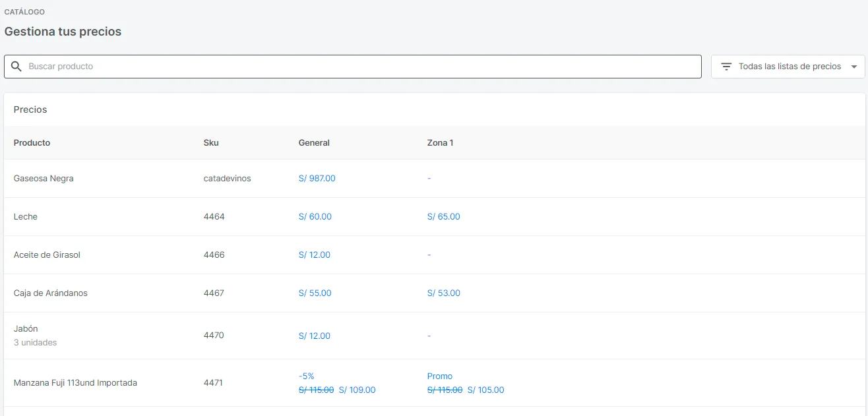The width and height of the screenshot is (868, 416).
Task: Click the SKU 4464 cell
Action: point(214,216)
